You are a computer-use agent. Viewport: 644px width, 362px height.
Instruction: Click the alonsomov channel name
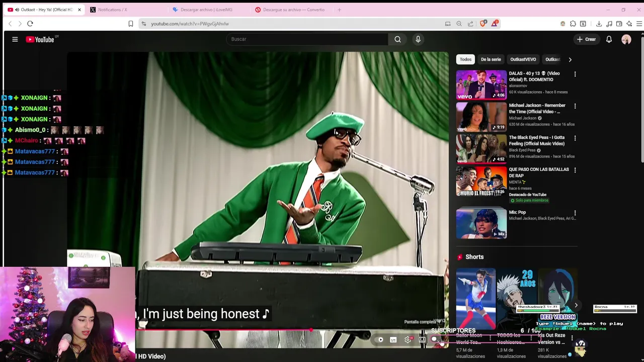coord(518,86)
